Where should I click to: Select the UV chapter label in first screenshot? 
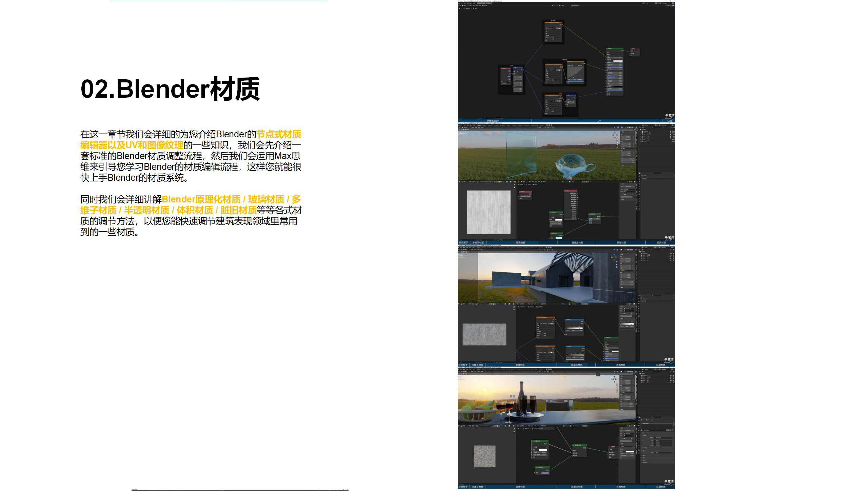tap(599, 121)
